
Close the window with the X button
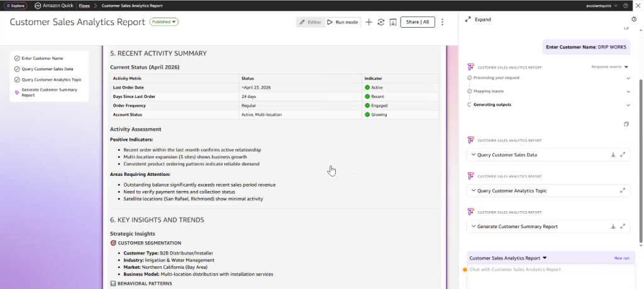[638, 6]
